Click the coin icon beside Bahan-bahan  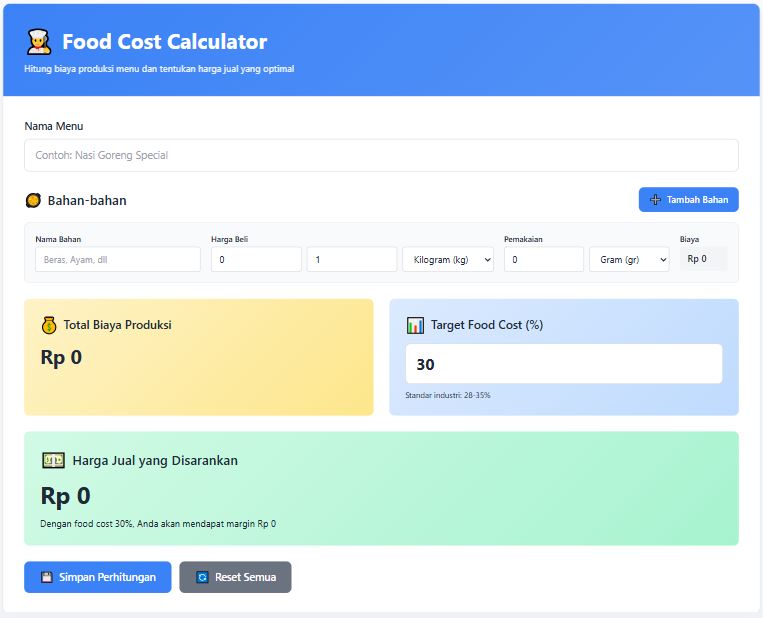click(x=33, y=200)
